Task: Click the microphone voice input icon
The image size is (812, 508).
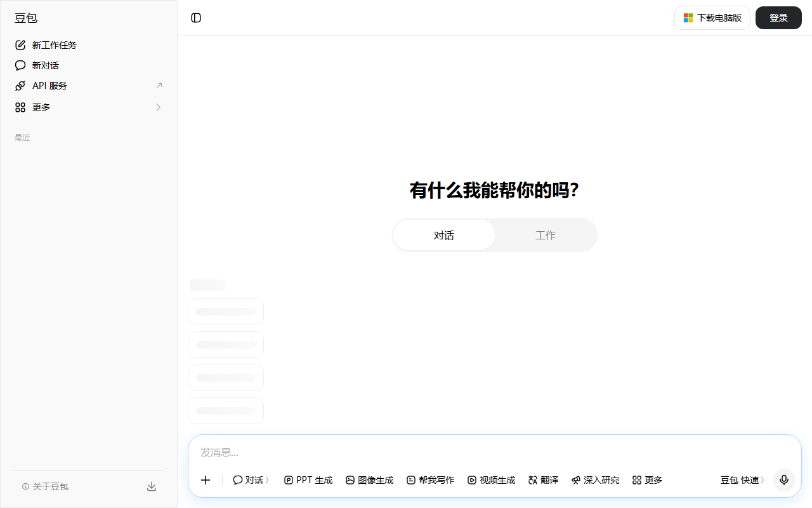Action: [784, 480]
